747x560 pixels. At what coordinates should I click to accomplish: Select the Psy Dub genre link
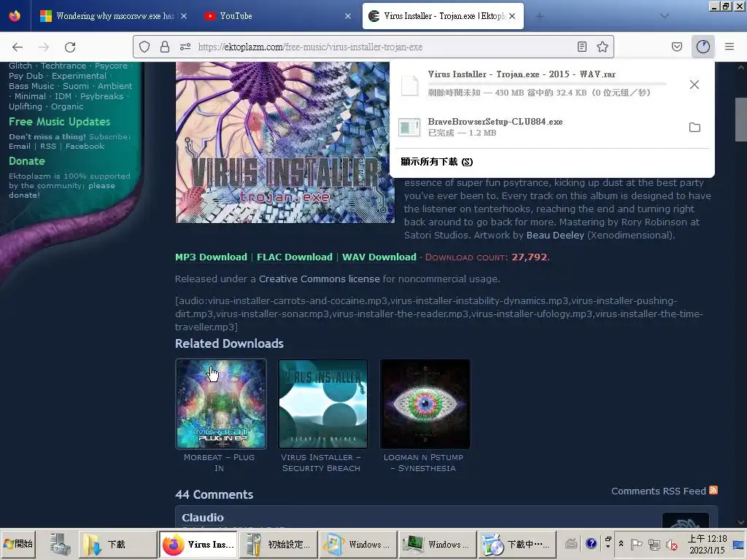[26, 76]
